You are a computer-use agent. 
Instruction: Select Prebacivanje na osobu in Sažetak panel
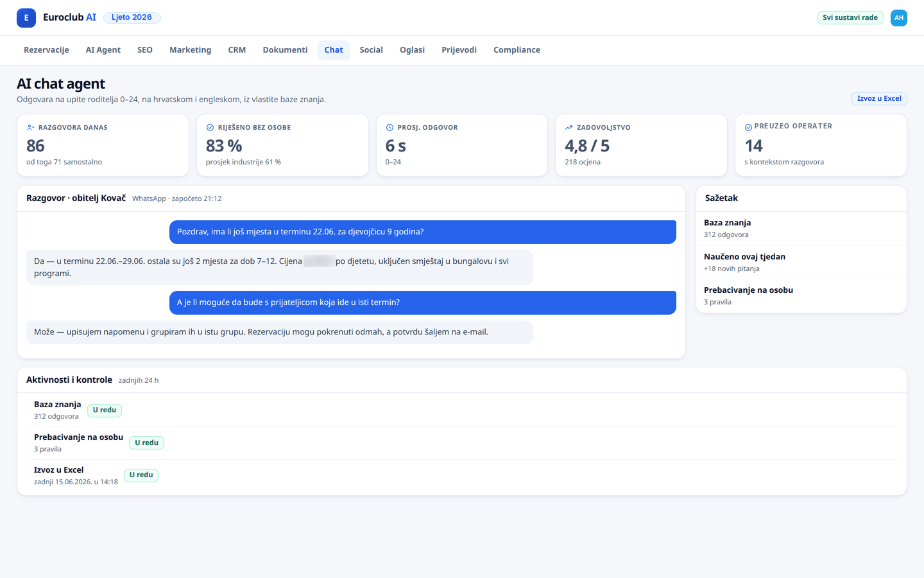[801, 296]
